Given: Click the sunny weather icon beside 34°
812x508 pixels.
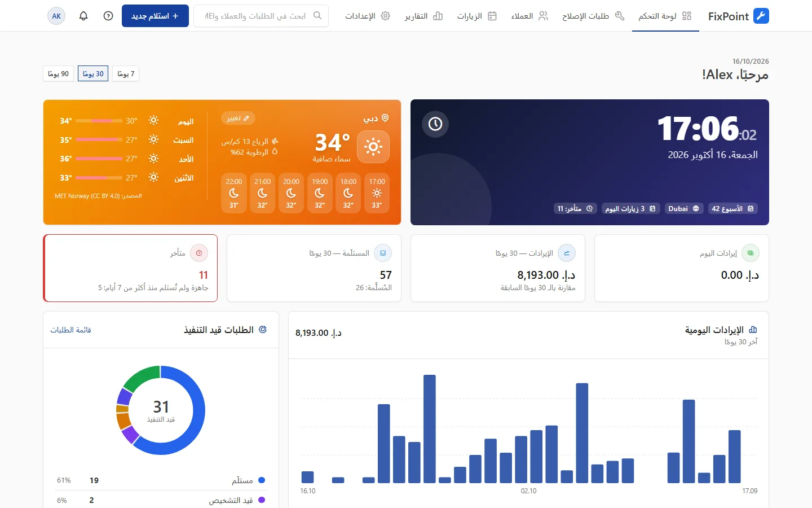Looking at the screenshot, I should pyautogui.click(x=373, y=147).
